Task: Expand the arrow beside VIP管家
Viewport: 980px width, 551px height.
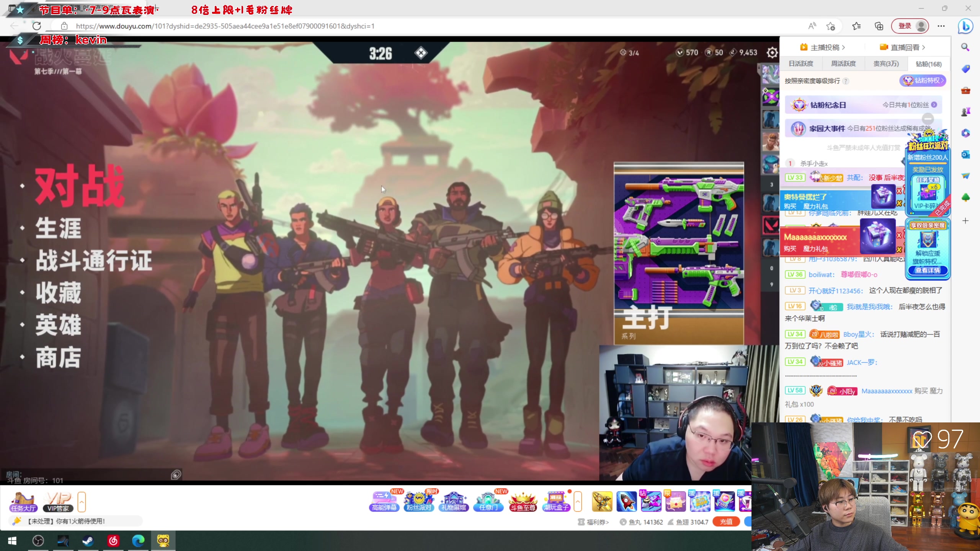Action: pyautogui.click(x=82, y=502)
